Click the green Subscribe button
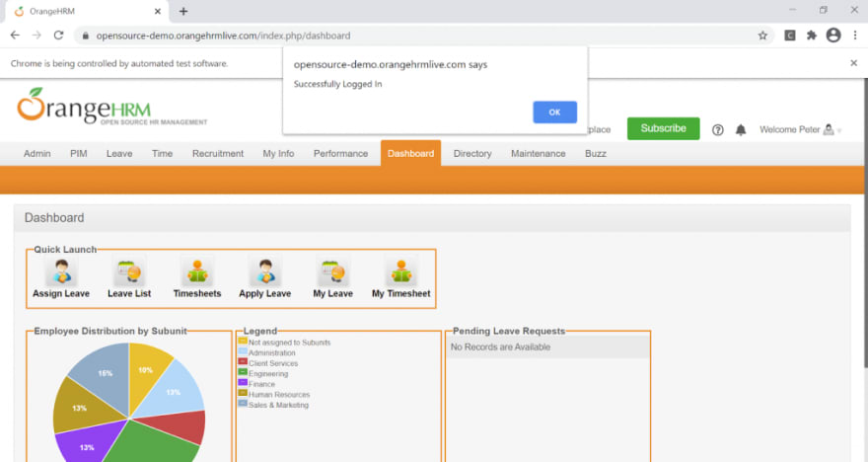This screenshot has height=462, width=868. 663,128
